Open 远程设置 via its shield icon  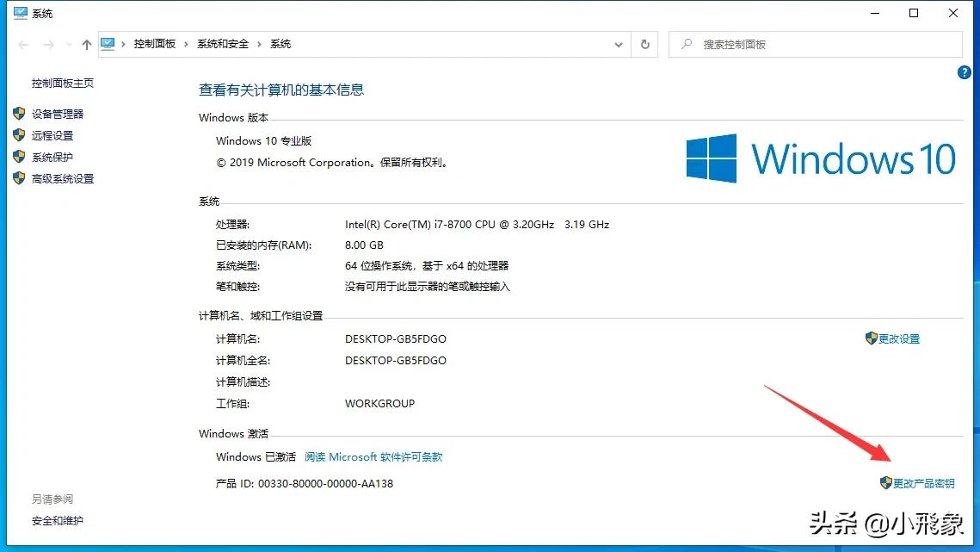pos(20,134)
